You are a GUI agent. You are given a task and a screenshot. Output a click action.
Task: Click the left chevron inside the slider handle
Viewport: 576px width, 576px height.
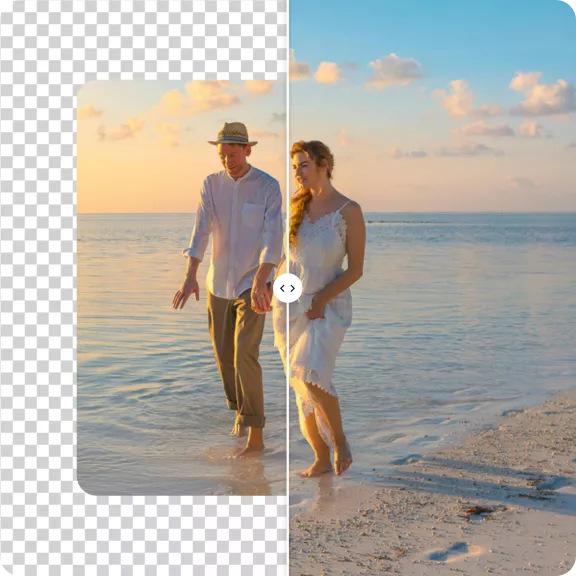pos(282,289)
